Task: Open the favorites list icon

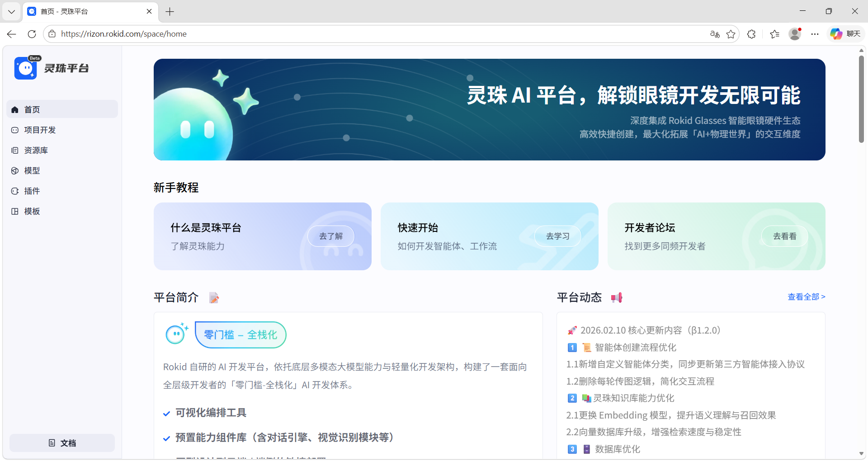Action: 775,34
